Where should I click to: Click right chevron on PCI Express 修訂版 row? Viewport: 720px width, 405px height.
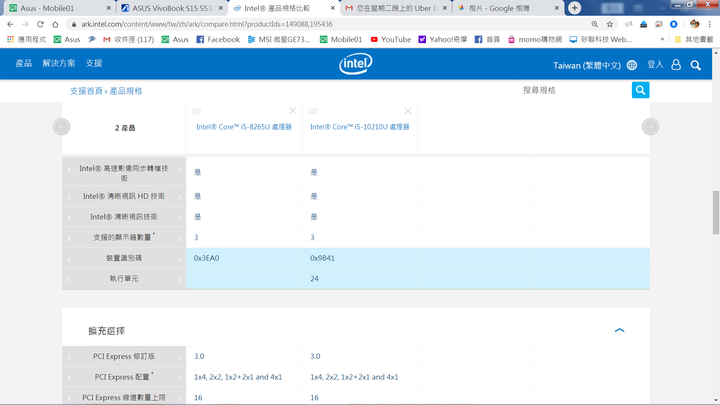click(180, 357)
